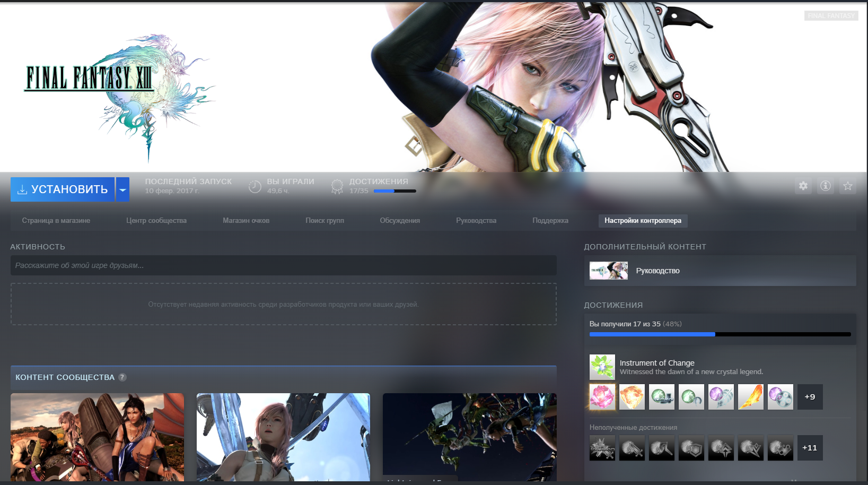Click the 'Вы получили 17 из 35' text
Viewport: 868px width, 485px height.
click(625, 324)
